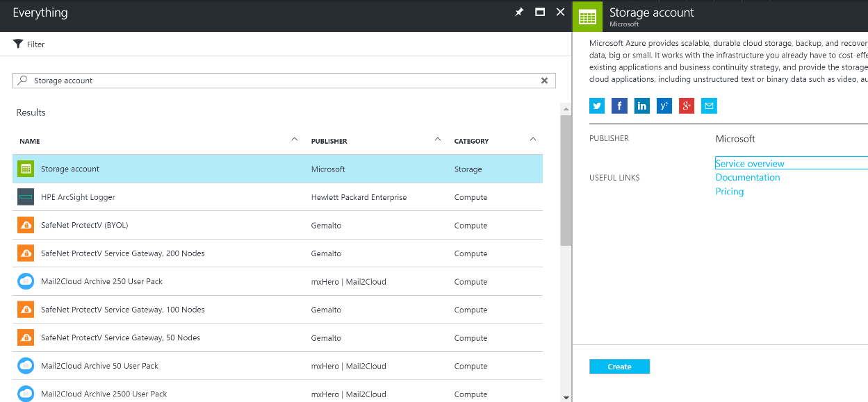The image size is (868, 402).
Task: Select the Storage account result row
Action: (277, 169)
